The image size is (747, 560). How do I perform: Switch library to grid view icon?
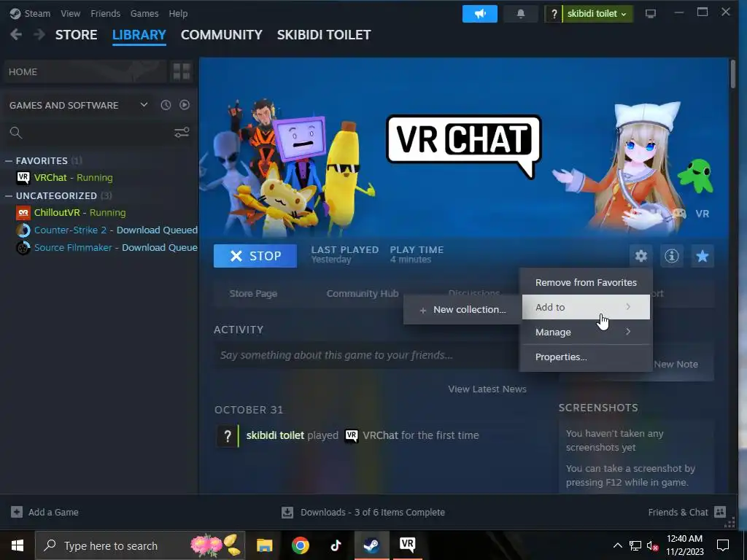click(x=182, y=71)
